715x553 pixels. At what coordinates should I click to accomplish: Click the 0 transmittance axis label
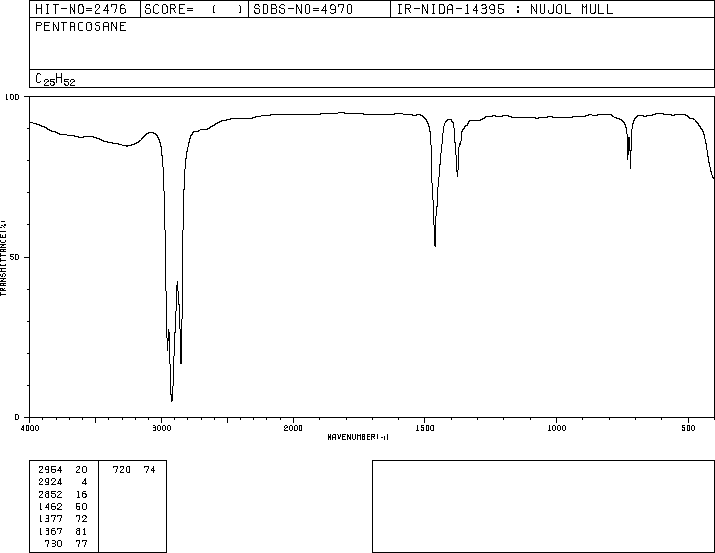point(17,417)
